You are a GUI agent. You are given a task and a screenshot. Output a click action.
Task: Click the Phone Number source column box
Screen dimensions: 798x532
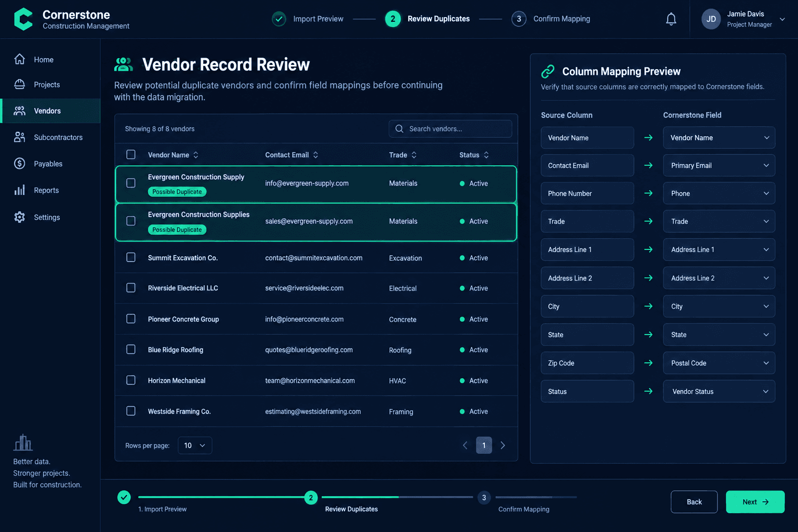point(587,193)
